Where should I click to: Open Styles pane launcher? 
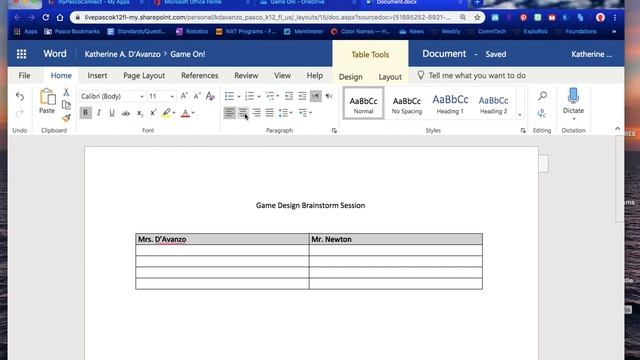click(x=523, y=131)
